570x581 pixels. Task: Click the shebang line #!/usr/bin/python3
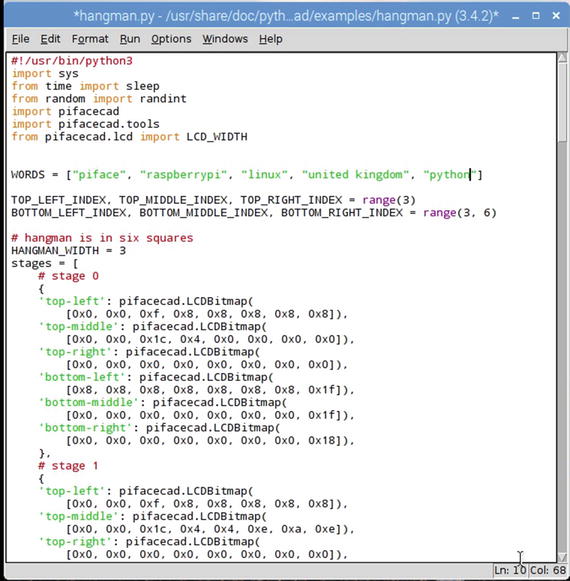point(72,61)
